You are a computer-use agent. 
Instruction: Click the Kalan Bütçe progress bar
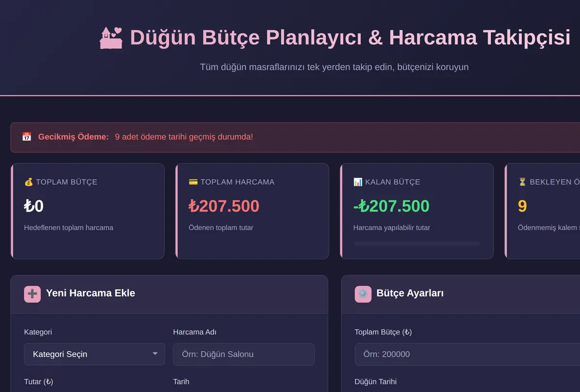point(417,244)
